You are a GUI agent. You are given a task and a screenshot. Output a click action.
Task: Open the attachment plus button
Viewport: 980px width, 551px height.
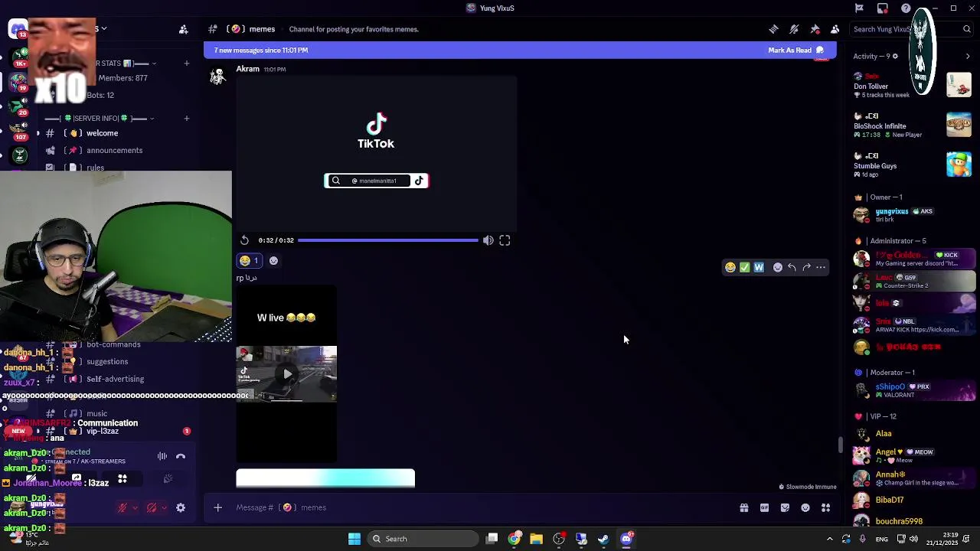217,507
